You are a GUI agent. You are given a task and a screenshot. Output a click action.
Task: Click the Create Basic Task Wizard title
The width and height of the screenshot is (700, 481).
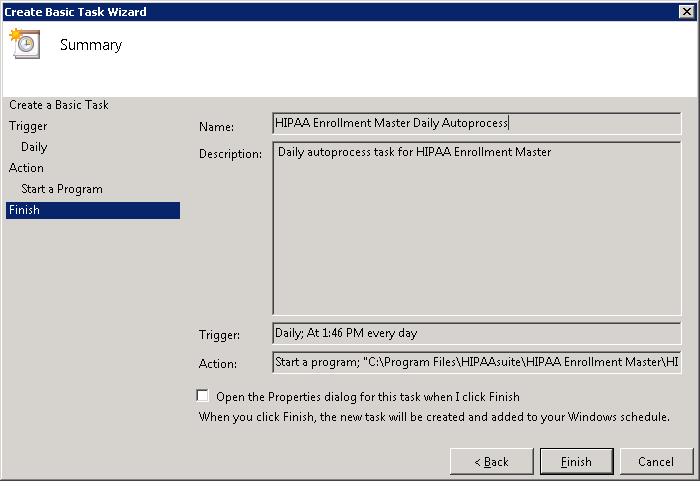click(75, 12)
